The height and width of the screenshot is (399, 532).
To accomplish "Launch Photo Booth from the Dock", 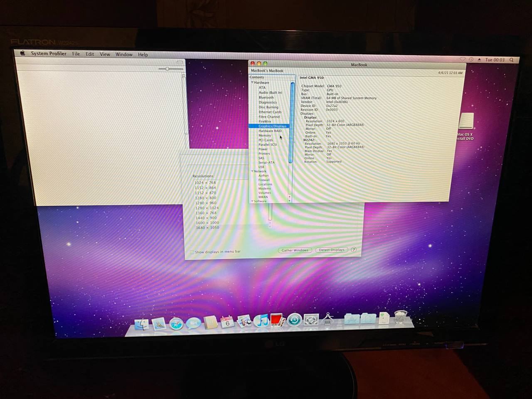I will point(277,321).
